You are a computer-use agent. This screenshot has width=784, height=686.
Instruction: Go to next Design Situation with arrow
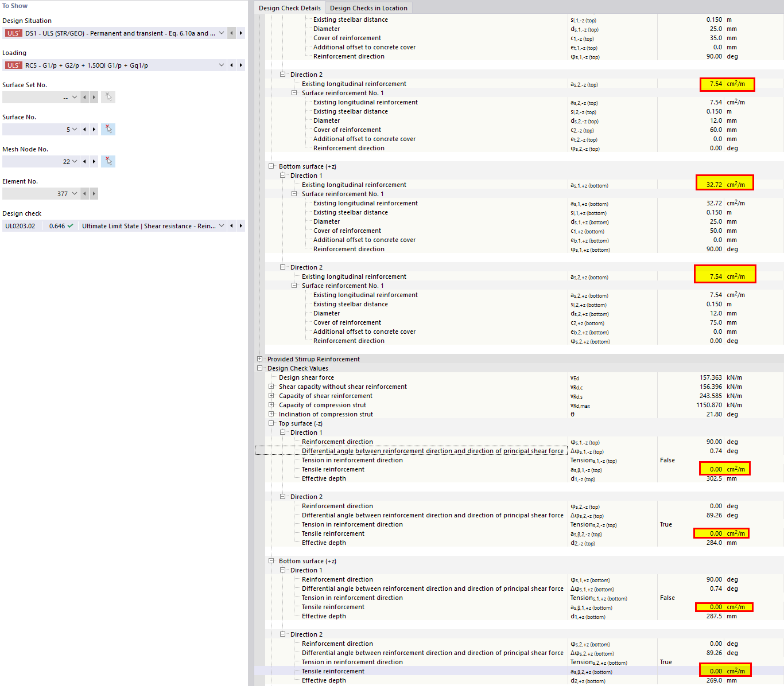[x=241, y=33]
